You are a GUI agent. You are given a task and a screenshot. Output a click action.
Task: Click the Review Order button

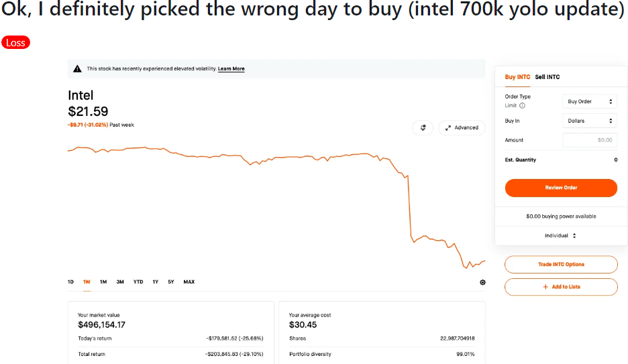click(x=561, y=188)
